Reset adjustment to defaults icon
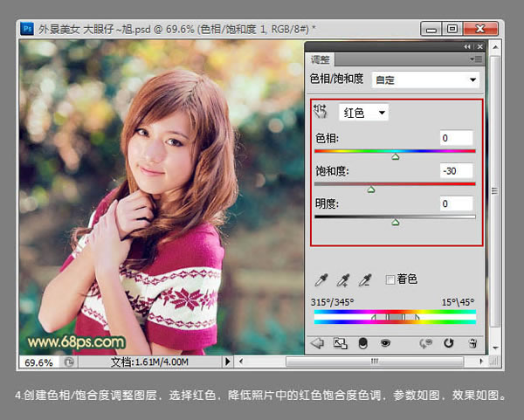The image size is (524, 420). pos(449,343)
